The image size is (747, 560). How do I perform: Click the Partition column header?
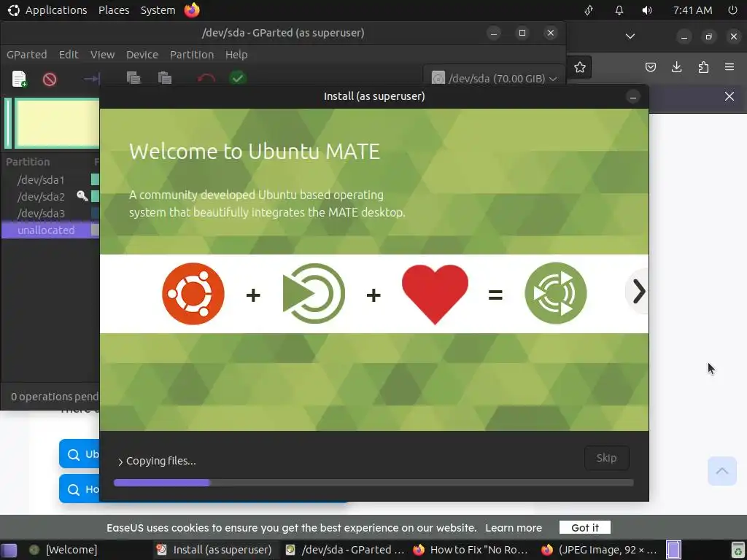[x=28, y=162]
